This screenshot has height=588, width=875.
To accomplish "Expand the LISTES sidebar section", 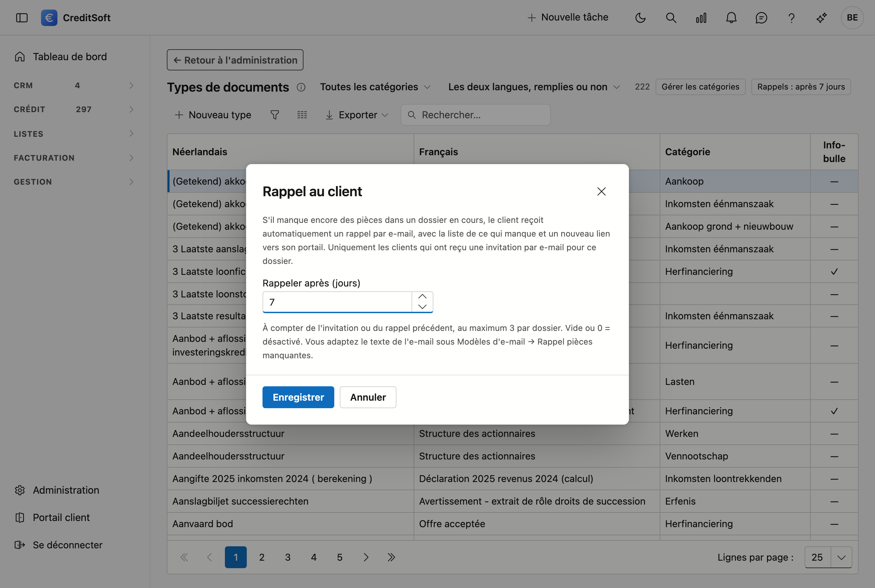I will pos(74,134).
